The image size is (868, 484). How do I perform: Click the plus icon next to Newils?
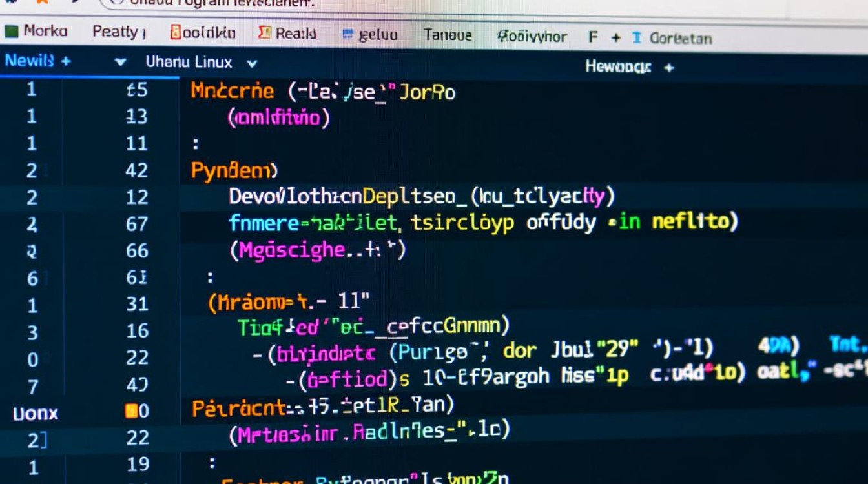coord(65,62)
